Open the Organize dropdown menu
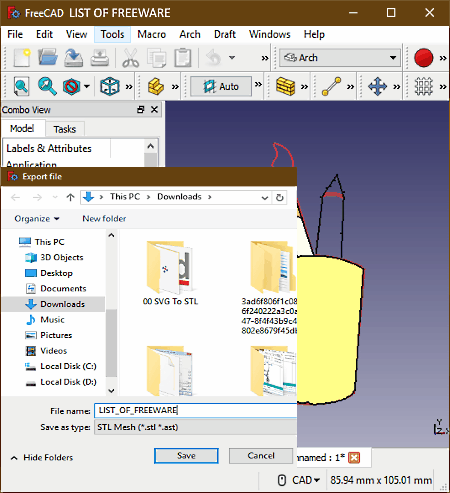 [37, 219]
